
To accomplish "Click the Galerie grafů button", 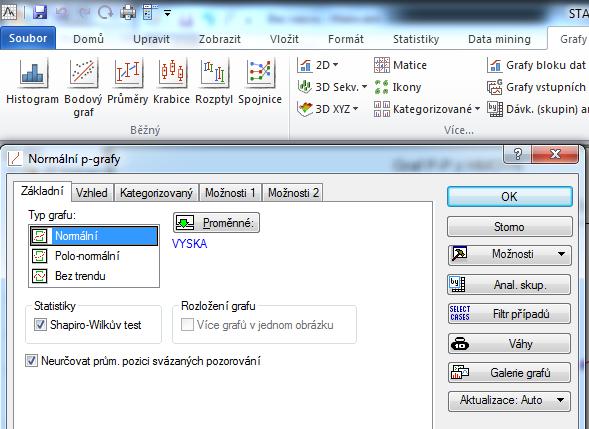I will point(509,373).
